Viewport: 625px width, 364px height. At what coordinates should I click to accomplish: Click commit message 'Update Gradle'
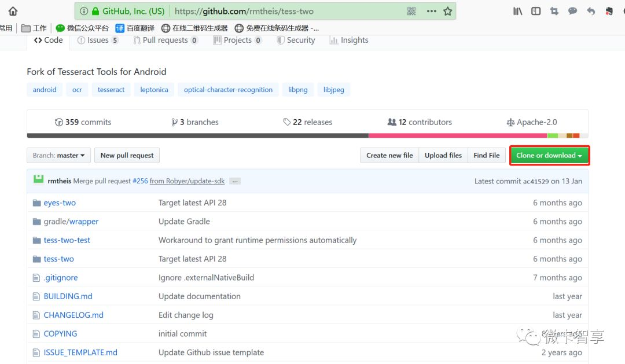(184, 221)
